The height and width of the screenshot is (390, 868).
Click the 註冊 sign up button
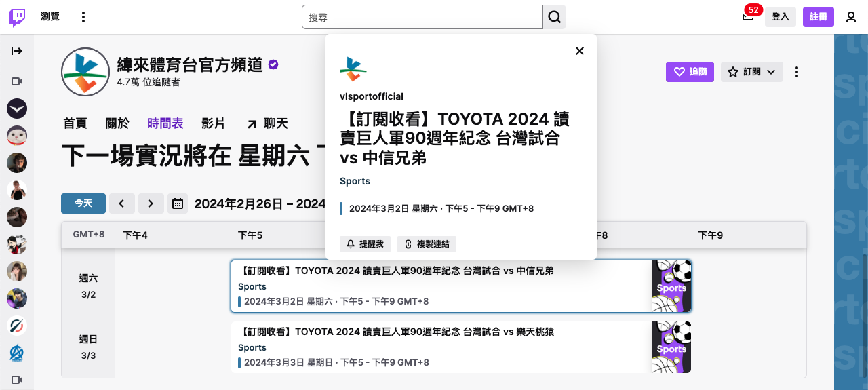818,17
